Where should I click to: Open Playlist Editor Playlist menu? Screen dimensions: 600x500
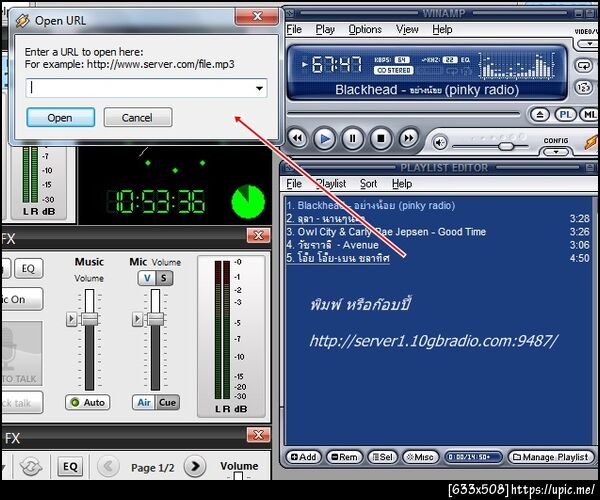[331, 184]
